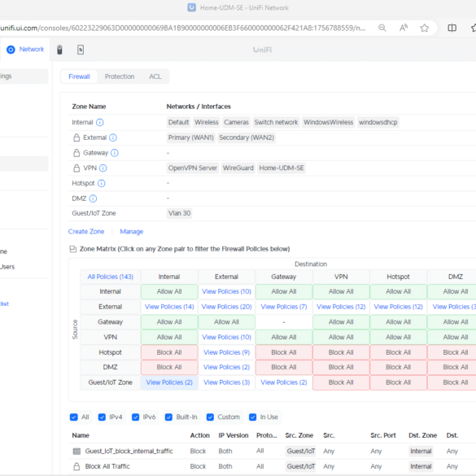Show info for the VPN zone

click(x=103, y=168)
